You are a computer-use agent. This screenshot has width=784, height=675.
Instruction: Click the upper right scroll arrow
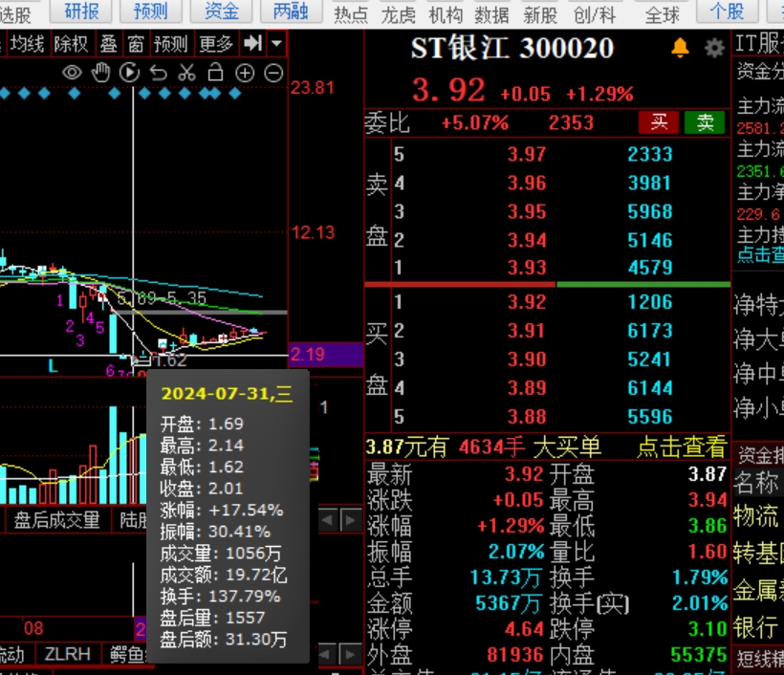(351, 520)
